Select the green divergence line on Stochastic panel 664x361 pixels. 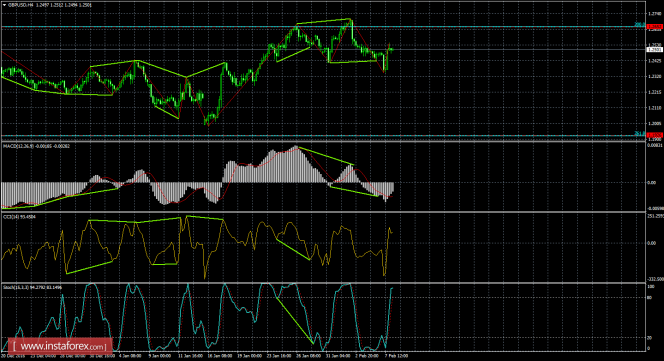[x=295, y=321]
